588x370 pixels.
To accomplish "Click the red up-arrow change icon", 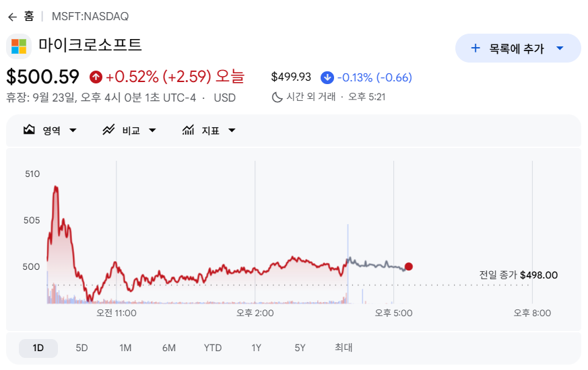I will (96, 77).
